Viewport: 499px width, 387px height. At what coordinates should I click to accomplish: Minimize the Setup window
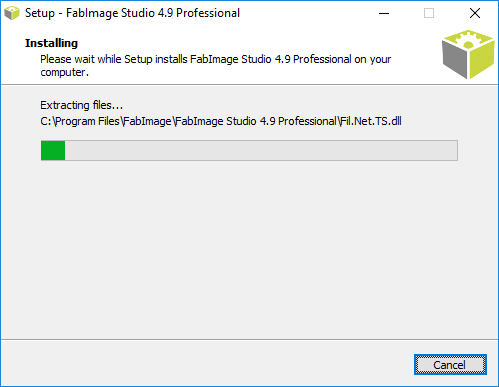point(384,13)
